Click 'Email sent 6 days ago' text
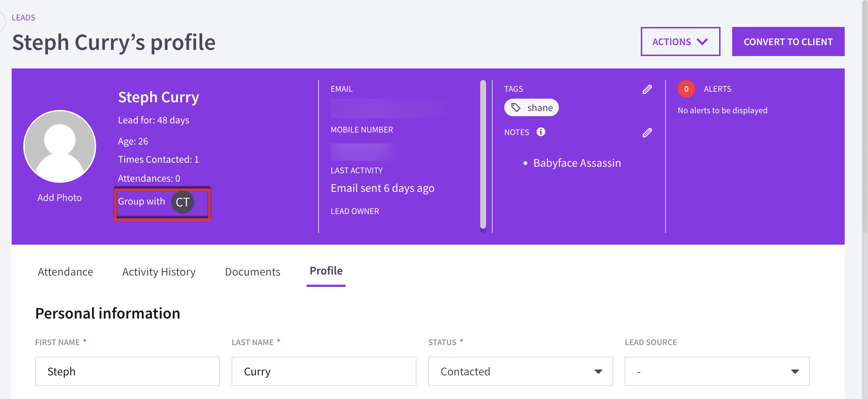868x399 pixels. point(382,188)
